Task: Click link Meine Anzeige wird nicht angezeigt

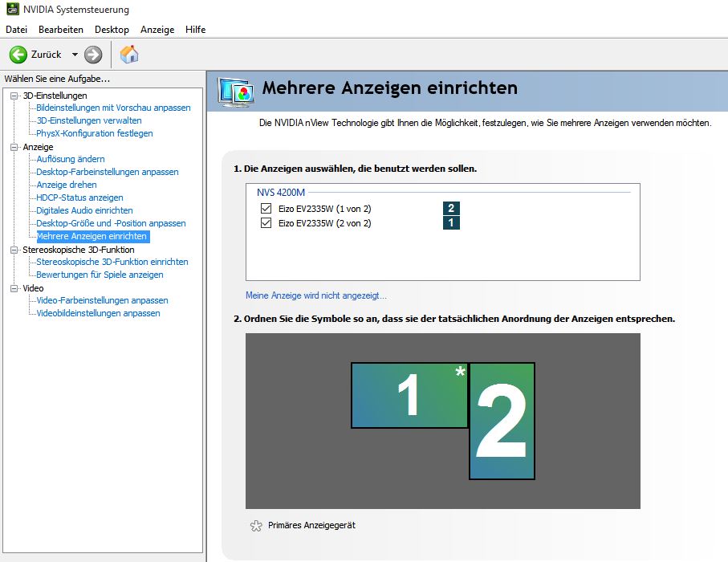Action: pos(315,295)
